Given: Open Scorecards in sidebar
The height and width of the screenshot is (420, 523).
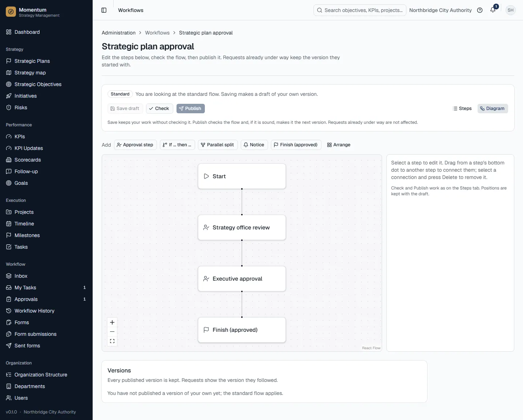Looking at the screenshot, I should pyautogui.click(x=46, y=160).
